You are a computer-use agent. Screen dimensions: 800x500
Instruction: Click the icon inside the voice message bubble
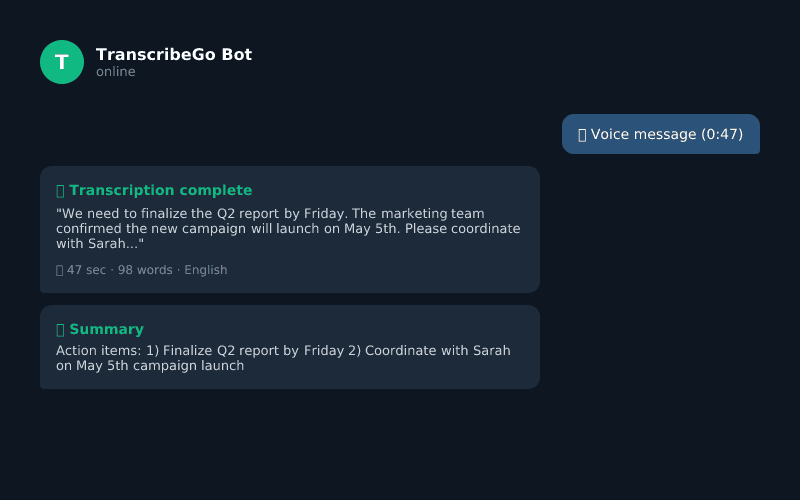click(x=582, y=134)
